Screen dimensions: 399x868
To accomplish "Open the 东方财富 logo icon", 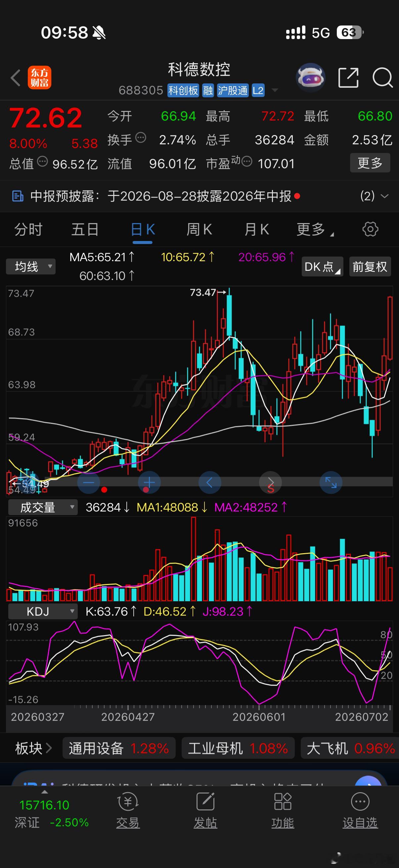I will 39,77.
